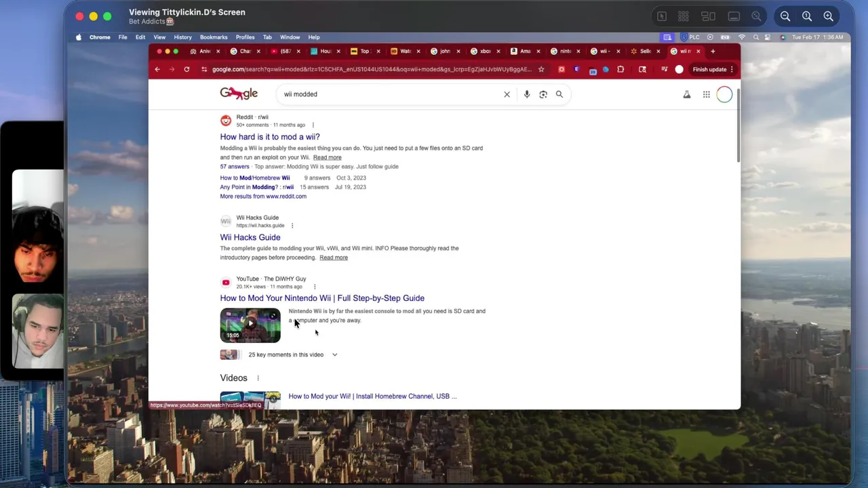Image resolution: width=868 pixels, height=488 pixels.
Task: Open 'How to Mod/Homebrew Wii' sublink
Action: click(255, 178)
